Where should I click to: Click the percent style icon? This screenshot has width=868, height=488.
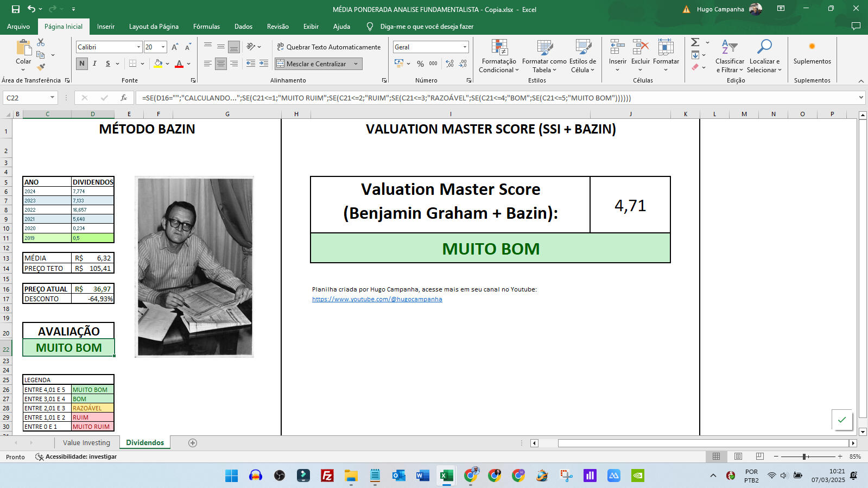coord(420,64)
